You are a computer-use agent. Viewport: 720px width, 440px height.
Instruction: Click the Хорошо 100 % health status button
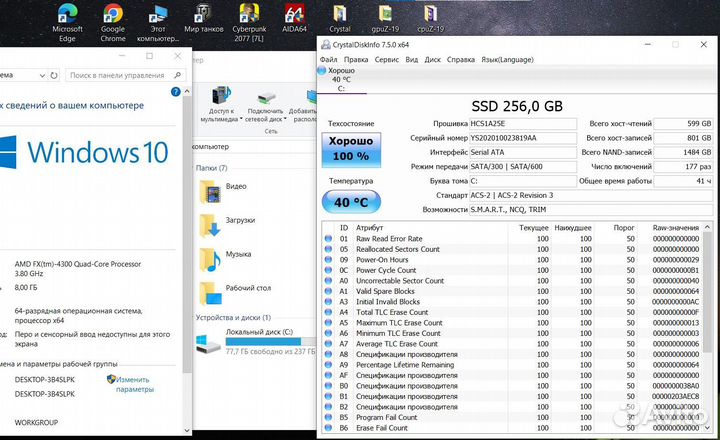[x=351, y=150]
